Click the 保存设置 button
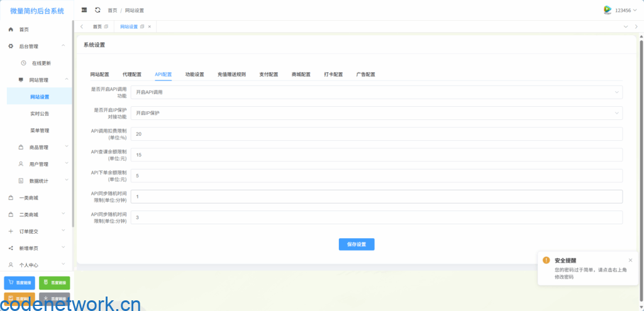 click(x=357, y=244)
